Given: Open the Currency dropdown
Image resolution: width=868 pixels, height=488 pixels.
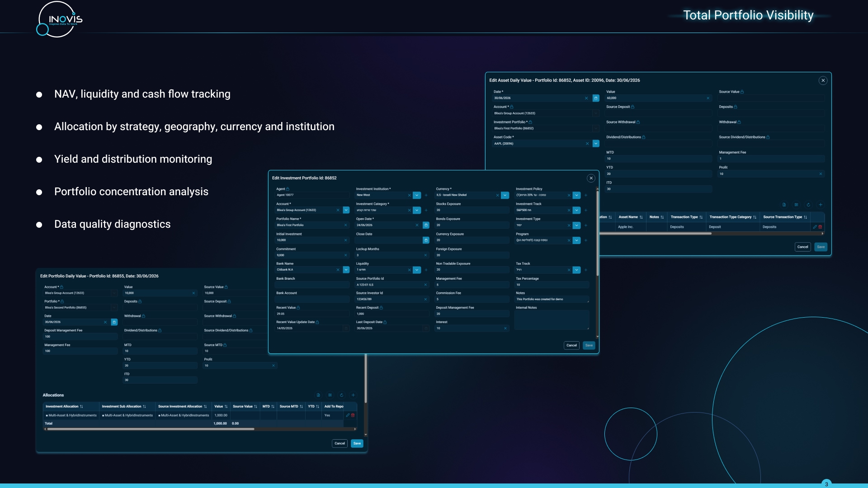Looking at the screenshot, I should 505,195.
